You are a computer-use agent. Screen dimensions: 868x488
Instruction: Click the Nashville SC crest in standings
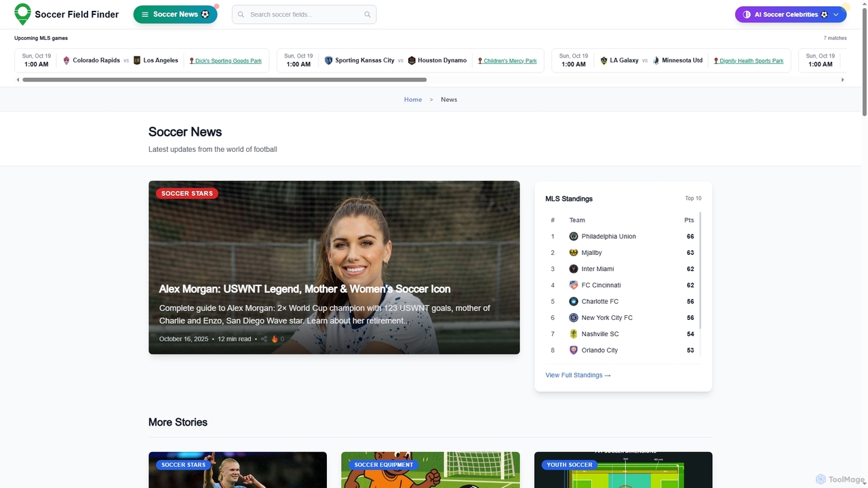(574, 334)
